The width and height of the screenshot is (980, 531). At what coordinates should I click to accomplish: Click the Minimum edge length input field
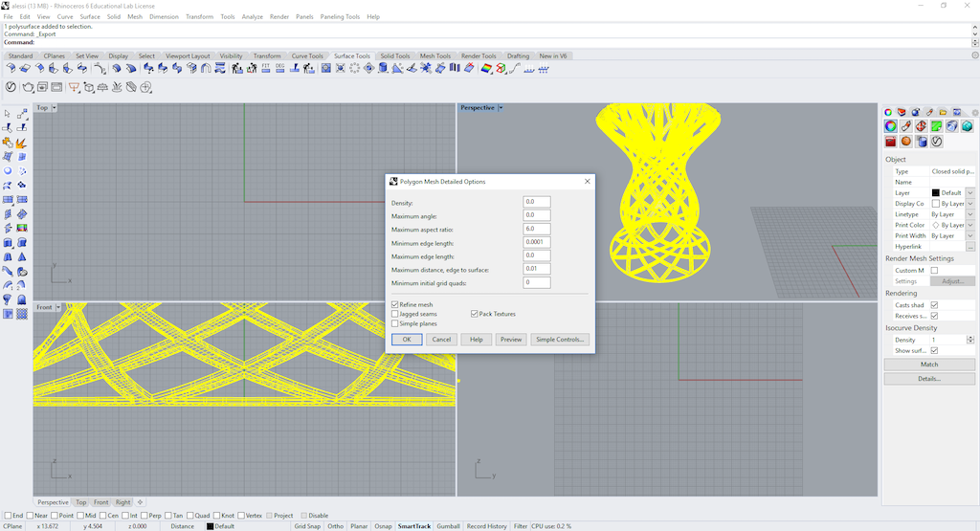click(x=536, y=242)
